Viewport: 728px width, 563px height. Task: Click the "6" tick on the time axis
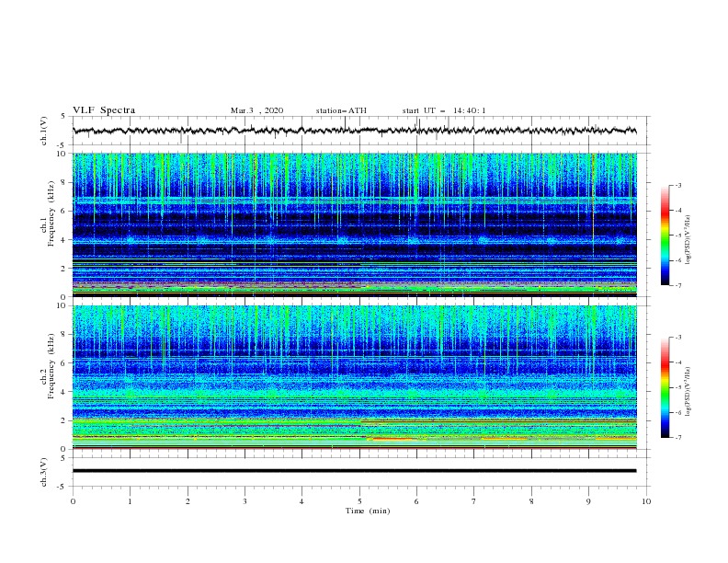click(416, 501)
